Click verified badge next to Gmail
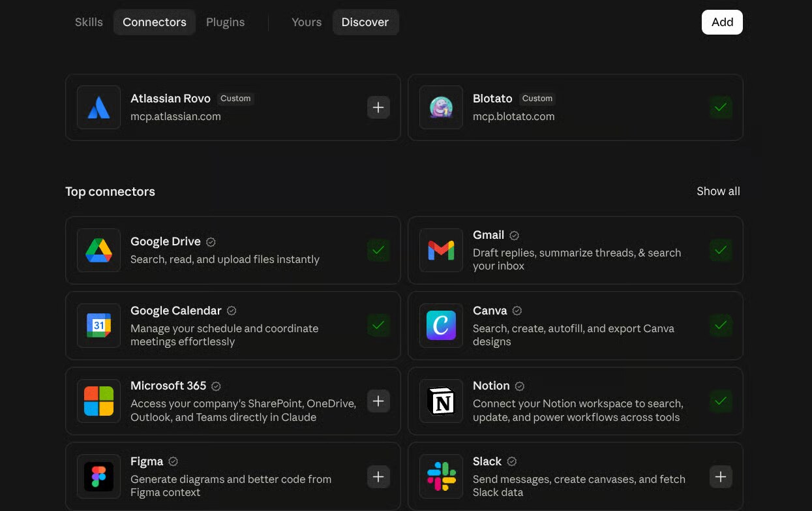Viewport: 812px width, 511px height. pos(514,235)
